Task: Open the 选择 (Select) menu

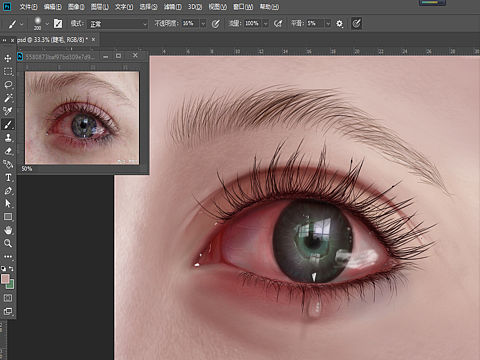Action: click(148, 7)
